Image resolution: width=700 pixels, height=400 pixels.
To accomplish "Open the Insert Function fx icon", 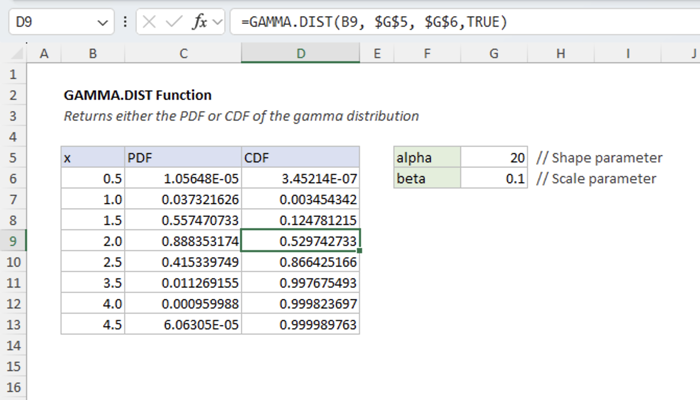I will [200, 22].
